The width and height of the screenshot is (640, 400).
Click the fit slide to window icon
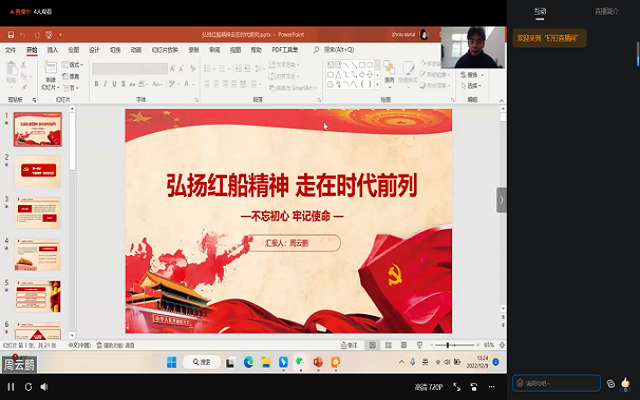point(502,345)
